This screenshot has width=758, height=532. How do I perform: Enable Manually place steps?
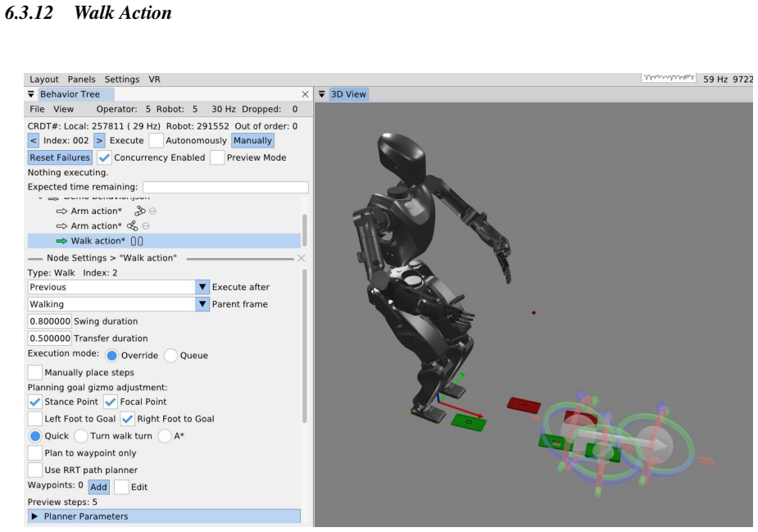coord(34,372)
